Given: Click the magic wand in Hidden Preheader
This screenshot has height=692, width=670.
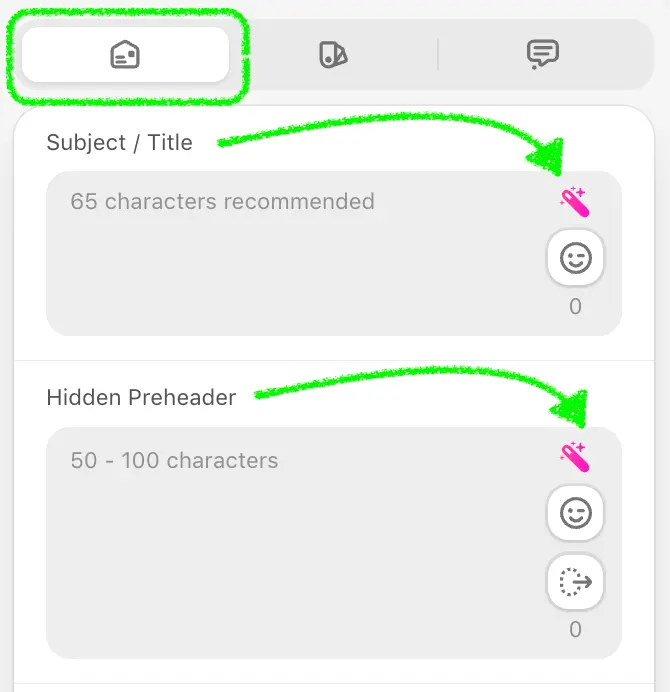Looking at the screenshot, I should point(575,457).
